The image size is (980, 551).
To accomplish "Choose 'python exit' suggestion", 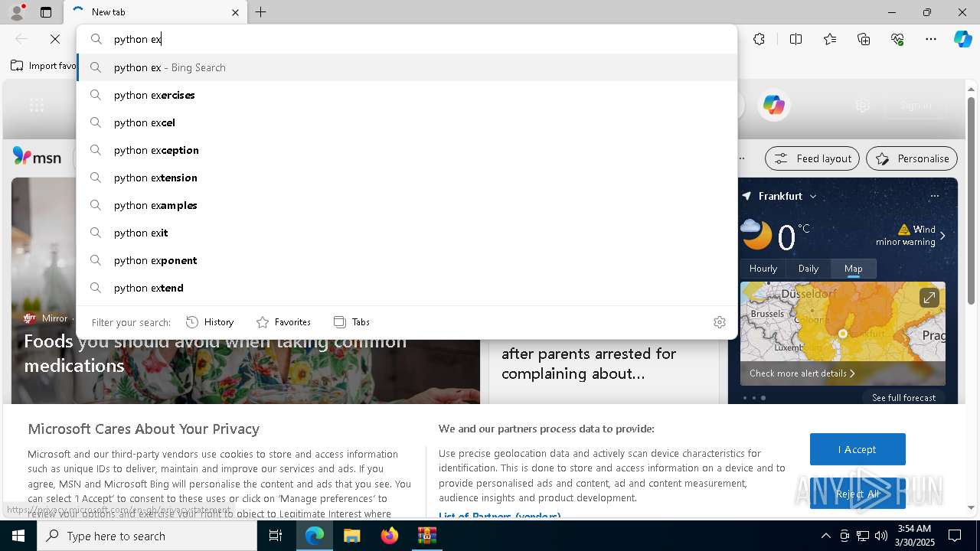I will (x=407, y=233).
